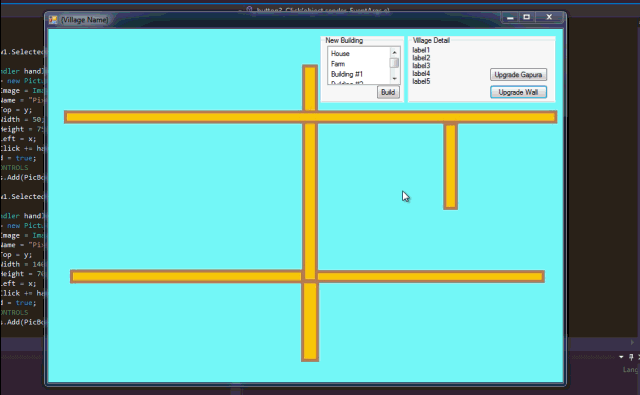Click the building list scroll-down arrow
This screenshot has height=395, width=640.
click(394, 79)
